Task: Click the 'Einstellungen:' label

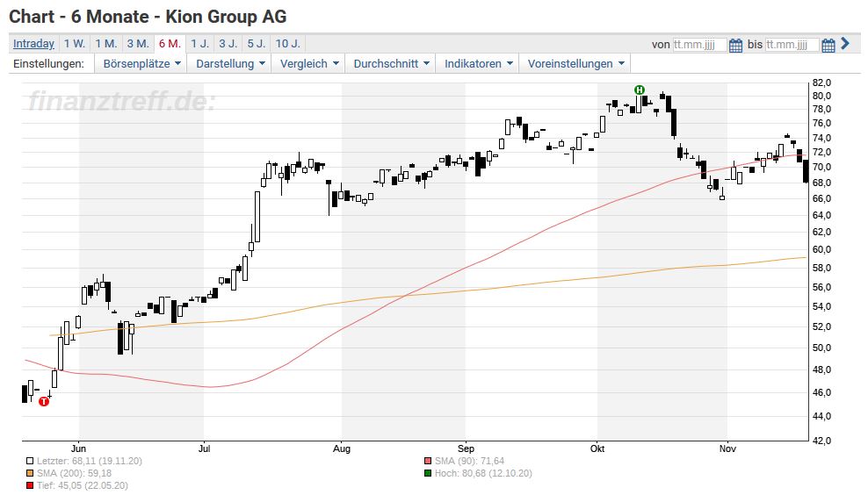Action: point(48,63)
